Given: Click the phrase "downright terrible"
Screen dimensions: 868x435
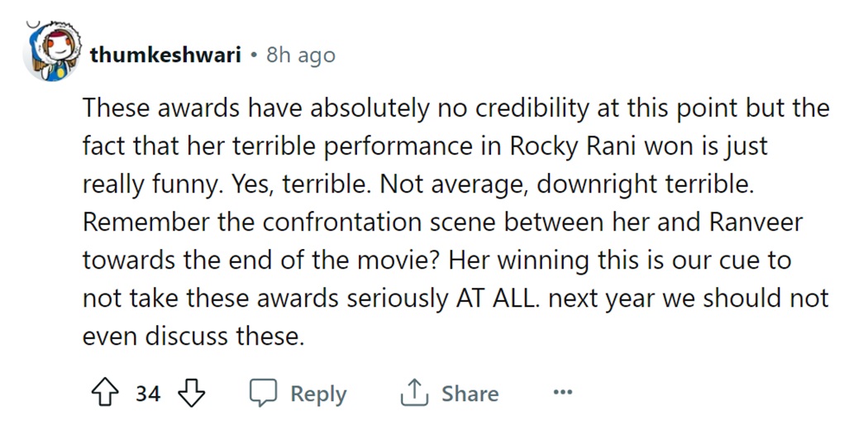Looking at the screenshot, I should (646, 184).
